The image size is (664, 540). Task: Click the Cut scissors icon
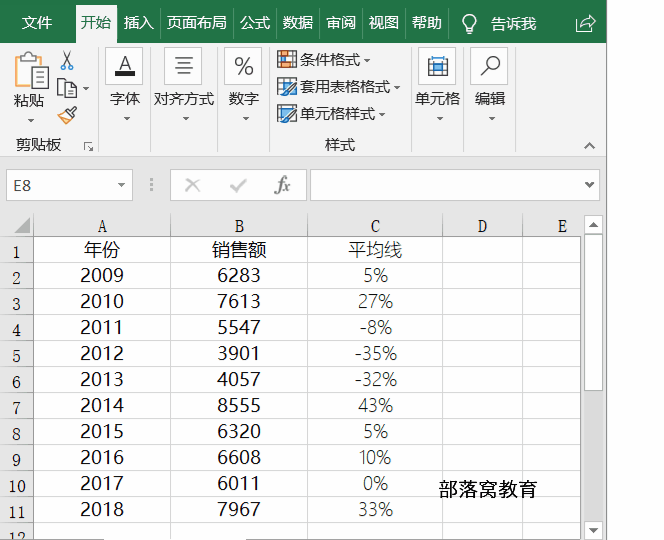[67, 61]
